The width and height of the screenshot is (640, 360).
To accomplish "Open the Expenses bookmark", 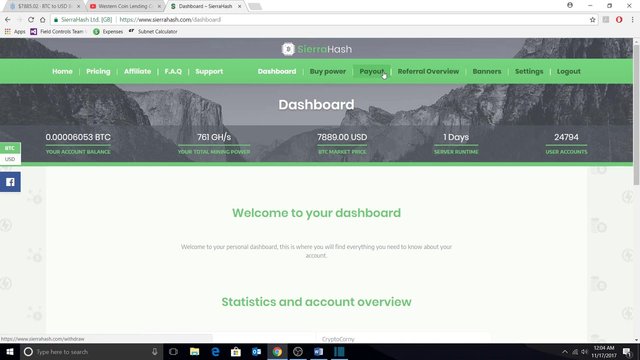I will [x=108, y=31].
